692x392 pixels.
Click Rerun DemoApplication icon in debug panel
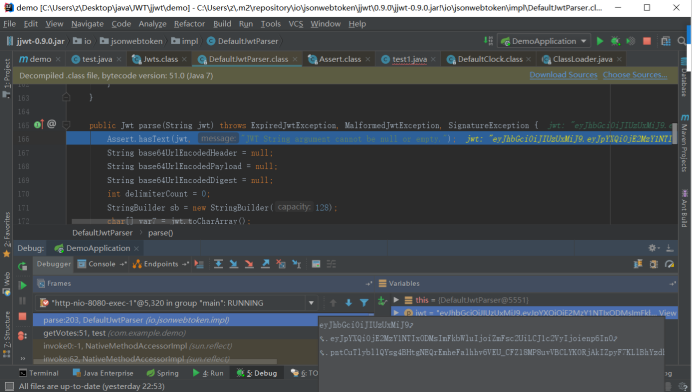pyautogui.click(x=22, y=266)
